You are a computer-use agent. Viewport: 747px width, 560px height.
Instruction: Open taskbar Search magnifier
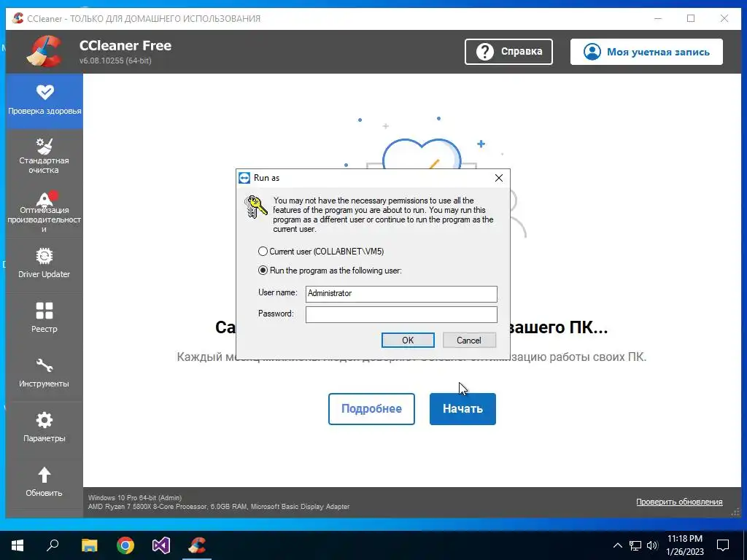point(53,545)
